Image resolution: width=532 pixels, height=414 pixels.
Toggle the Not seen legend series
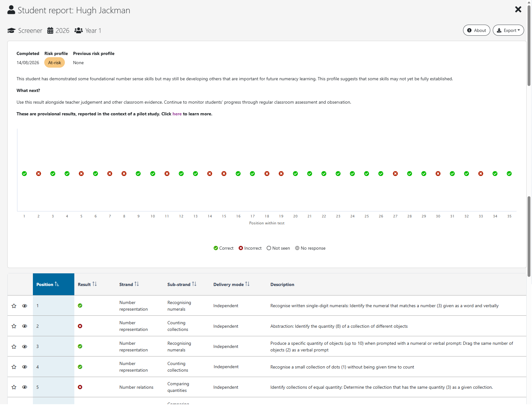pos(278,248)
